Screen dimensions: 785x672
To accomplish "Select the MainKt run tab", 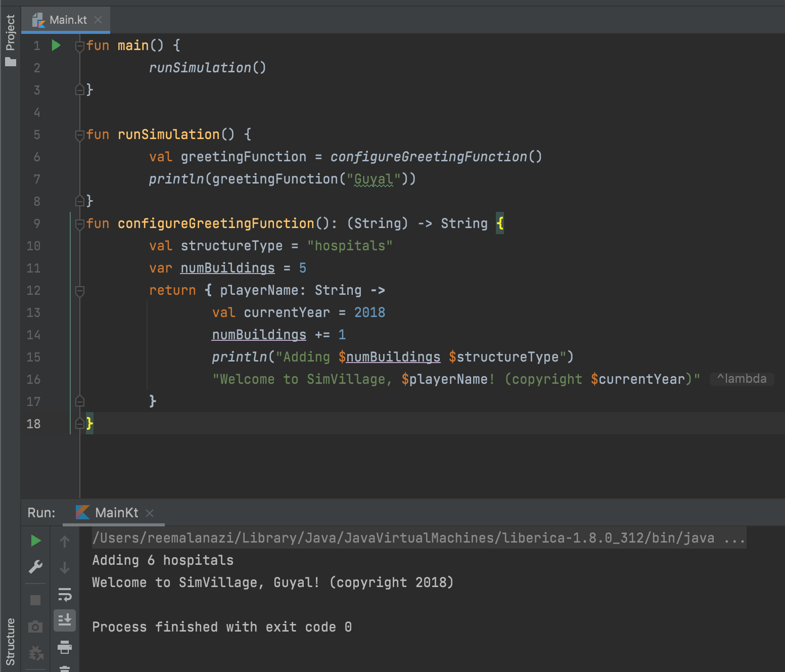I will [116, 513].
